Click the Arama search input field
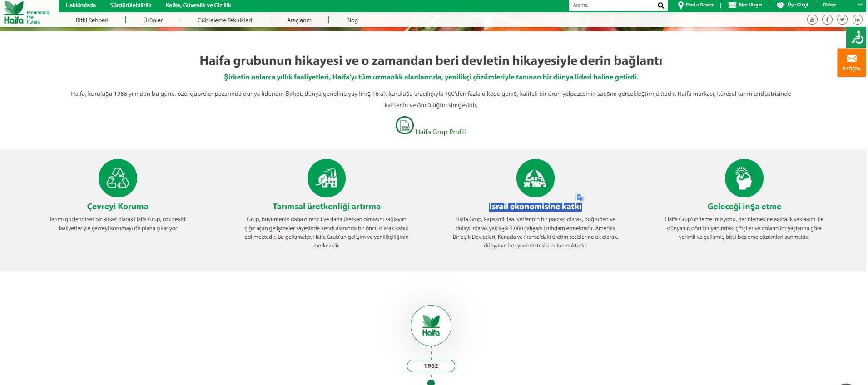868x385 pixels. click(x=613, y=5)
